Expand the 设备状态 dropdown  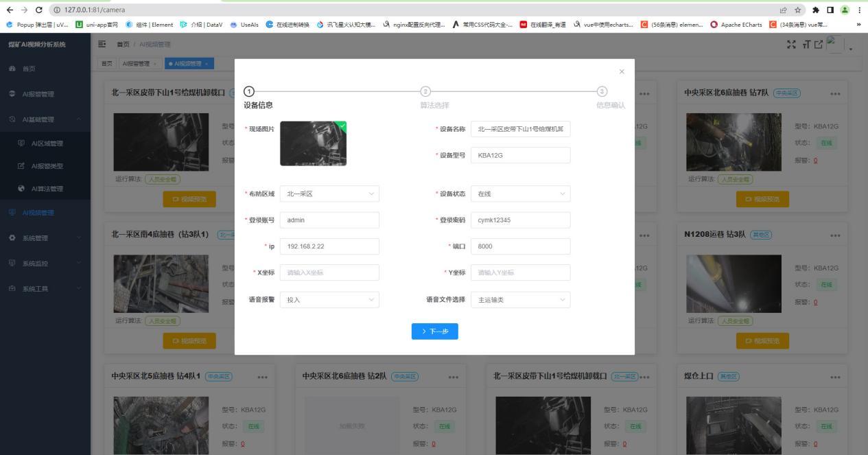pos(519,194)
